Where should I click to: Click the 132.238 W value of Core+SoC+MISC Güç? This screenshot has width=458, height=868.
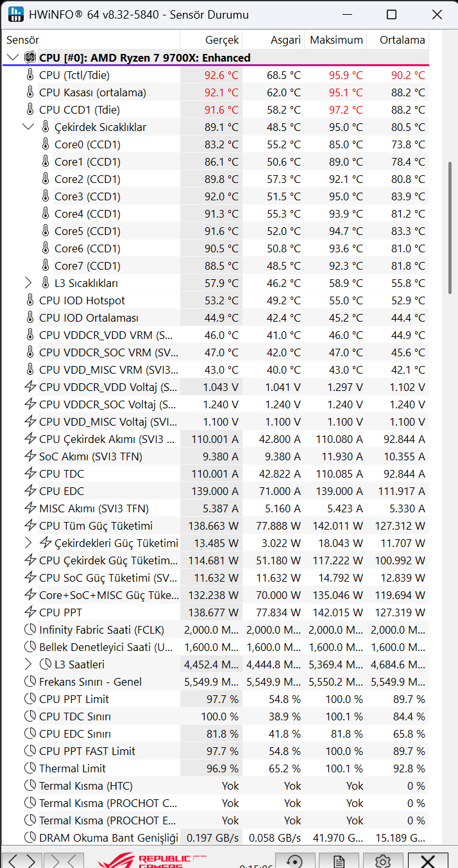[214, 595]
